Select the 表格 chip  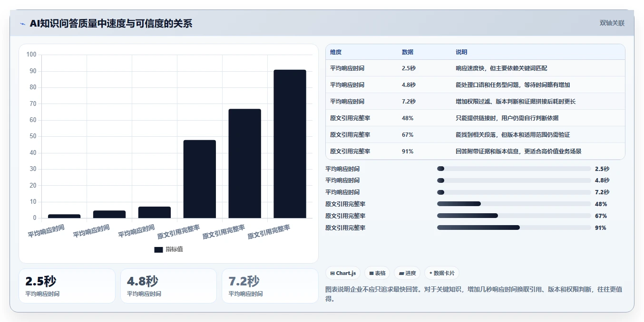click(377, 273)
